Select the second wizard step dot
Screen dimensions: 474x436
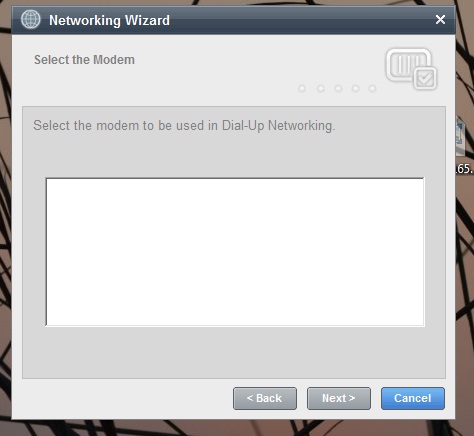point(321,89)
